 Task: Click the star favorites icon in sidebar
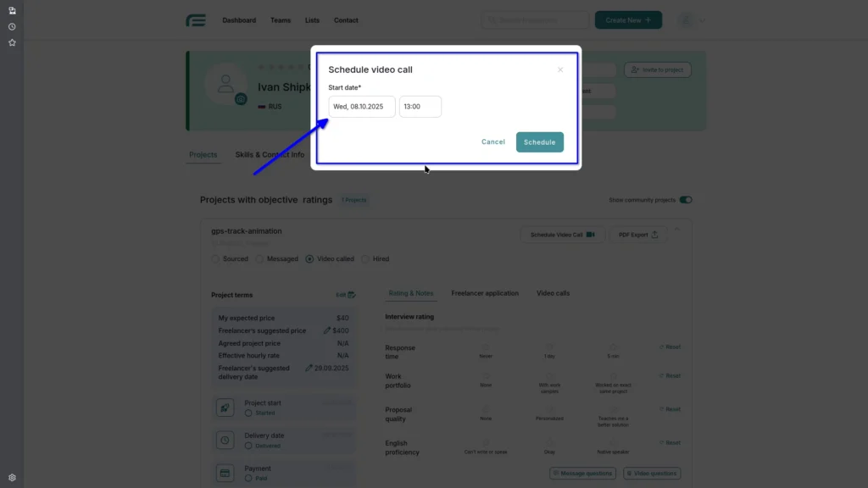[12, 42]
